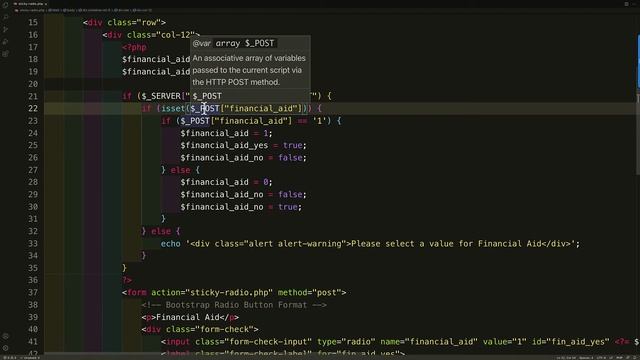Click 'Please select a value for Financial Aid' string
The width and height of the screenshot is (640, 360).
tap(446, 244)
